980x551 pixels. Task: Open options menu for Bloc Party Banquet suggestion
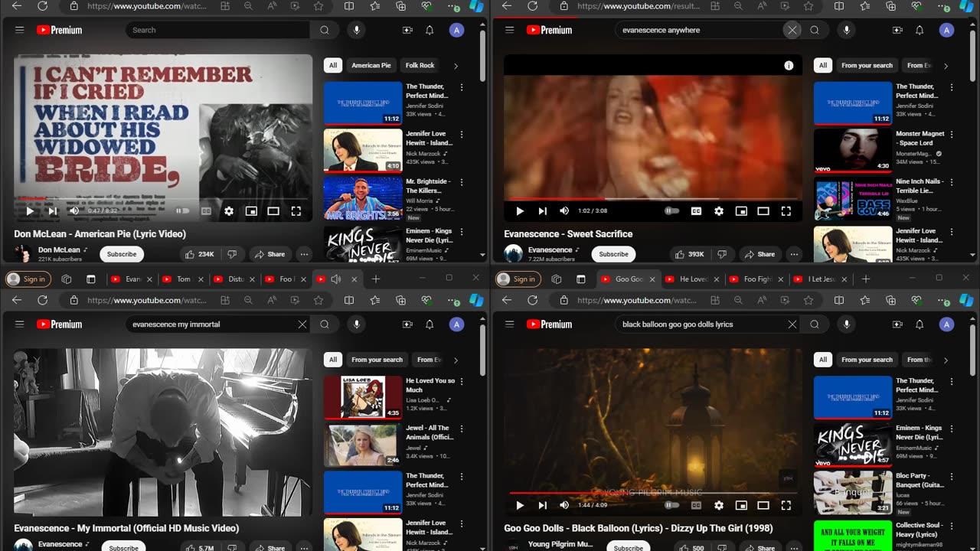point(952,477)
